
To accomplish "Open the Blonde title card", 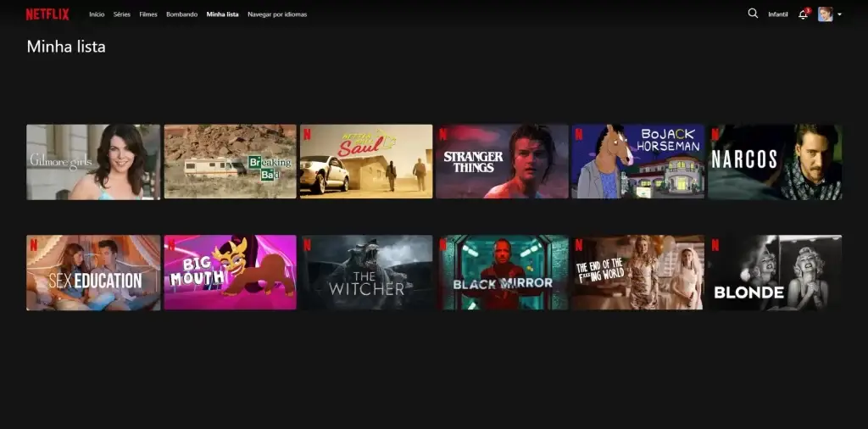I will pyautogui.click(x=775, y=272).
